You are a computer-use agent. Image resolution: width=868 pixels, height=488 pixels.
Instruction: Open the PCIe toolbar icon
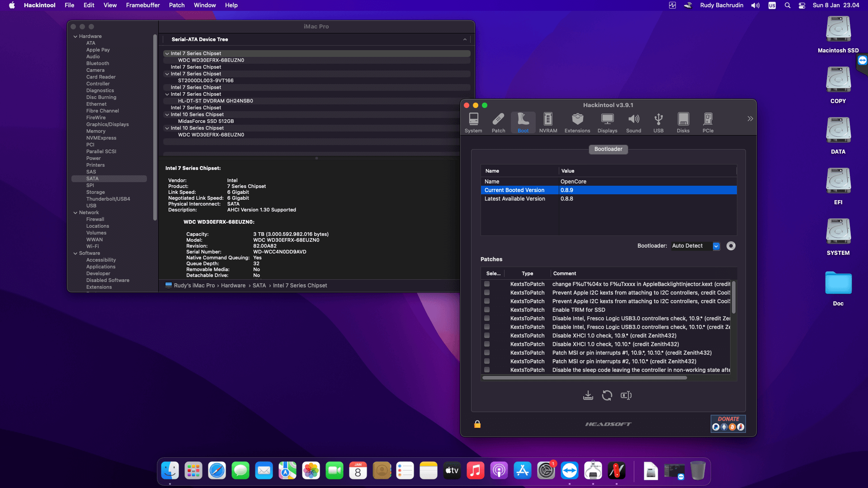pos(708,122)
